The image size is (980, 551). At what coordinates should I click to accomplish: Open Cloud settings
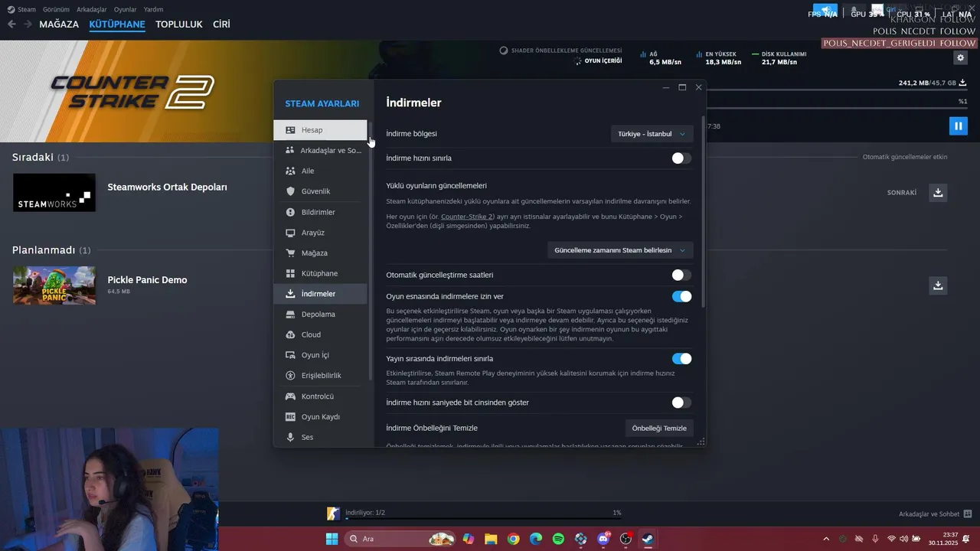click(320, 334)
